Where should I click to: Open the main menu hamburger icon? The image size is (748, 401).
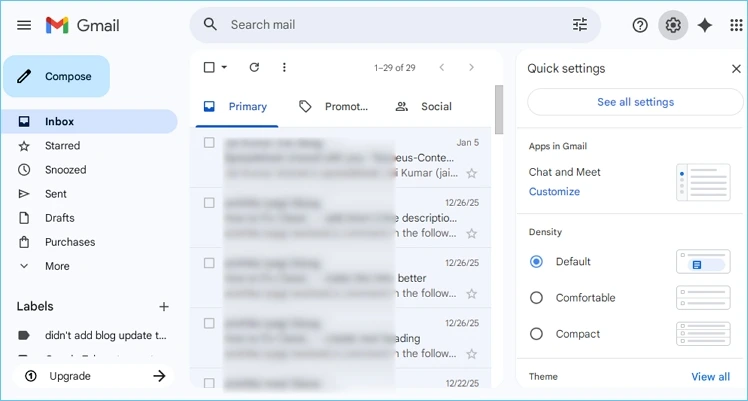point(24,25)
